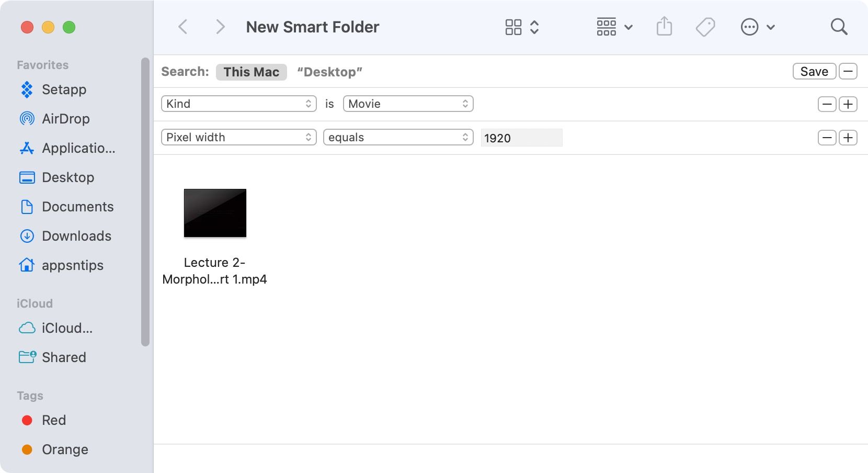Select the Red tag in sidebar

[53, 420]
